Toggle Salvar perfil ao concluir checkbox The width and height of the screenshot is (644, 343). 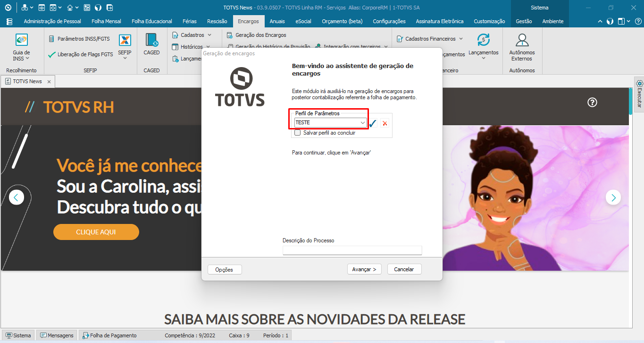[x=298, y=133]
